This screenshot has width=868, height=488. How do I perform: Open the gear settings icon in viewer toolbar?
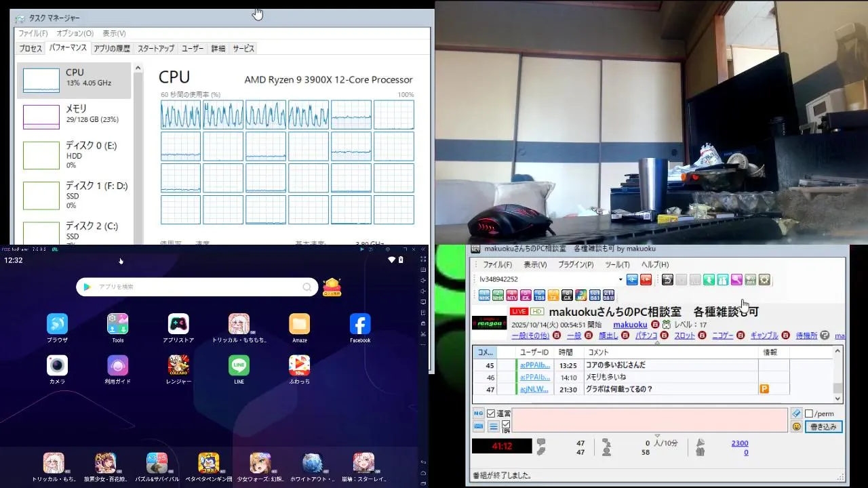tap(764, 279)
